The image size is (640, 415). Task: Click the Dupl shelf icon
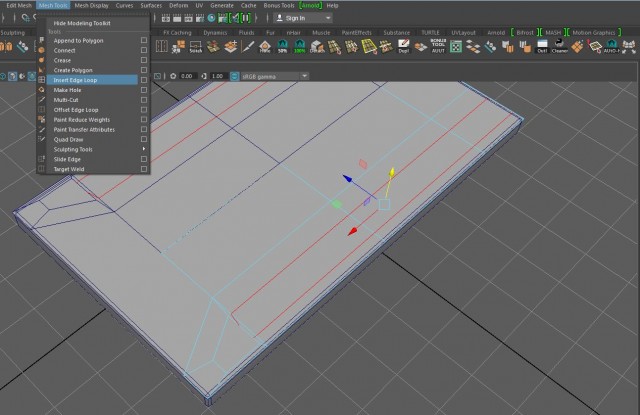(403, 47)
